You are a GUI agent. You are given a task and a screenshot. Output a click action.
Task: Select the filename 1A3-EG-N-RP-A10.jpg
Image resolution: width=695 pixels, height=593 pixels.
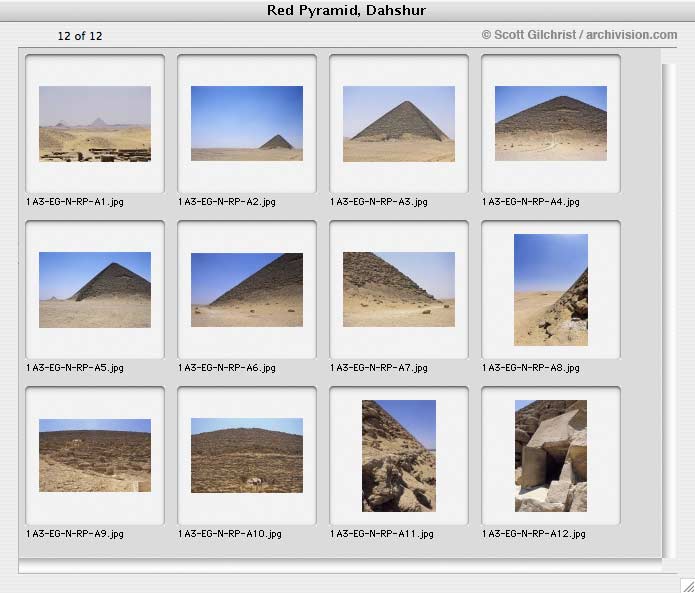(x=230, y=534)
